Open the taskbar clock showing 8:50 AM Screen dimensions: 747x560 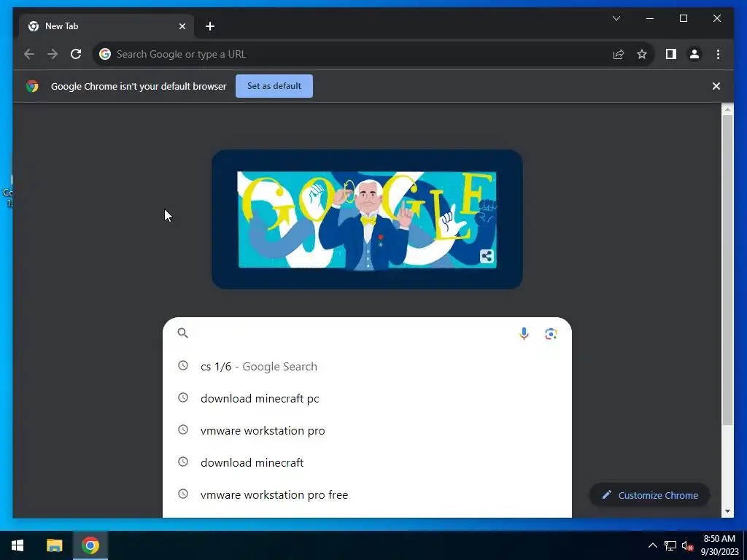(x=719, y=545)
